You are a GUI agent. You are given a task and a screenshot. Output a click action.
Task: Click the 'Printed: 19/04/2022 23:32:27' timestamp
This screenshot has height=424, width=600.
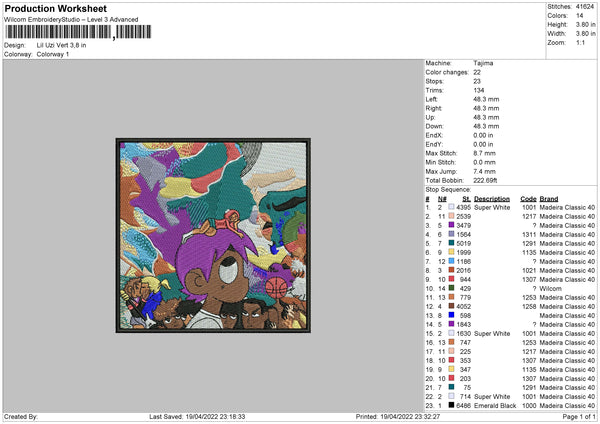click(398, 417)
